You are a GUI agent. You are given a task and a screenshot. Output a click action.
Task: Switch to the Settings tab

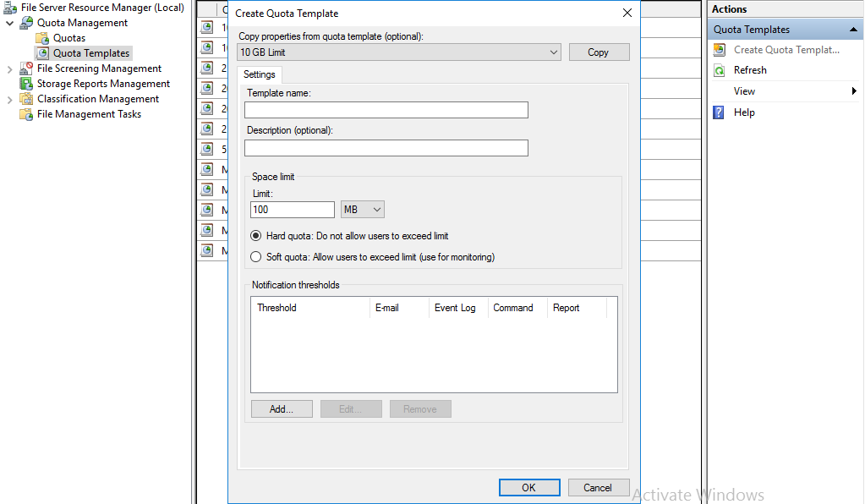click(x=259, y=74)
